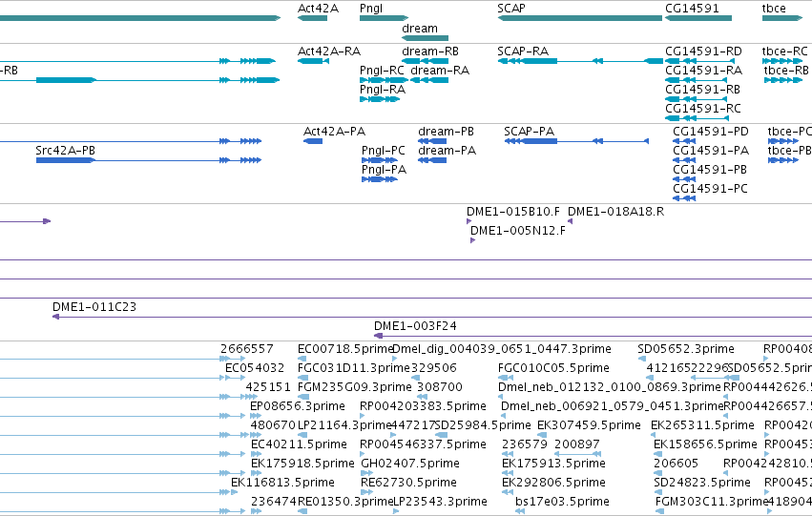
Task: Click the EK307459.5prime EST label
Action: (589, 426)
